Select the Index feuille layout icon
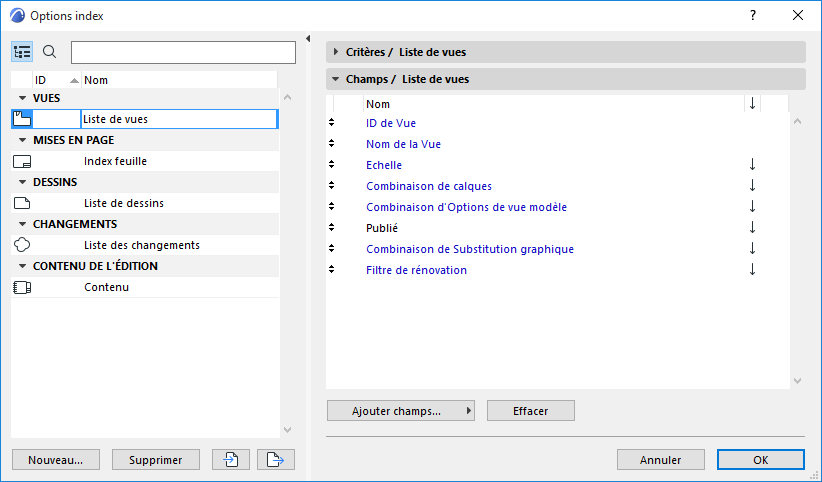This screenshot has width=822, height=482. (x=22, y=161)
